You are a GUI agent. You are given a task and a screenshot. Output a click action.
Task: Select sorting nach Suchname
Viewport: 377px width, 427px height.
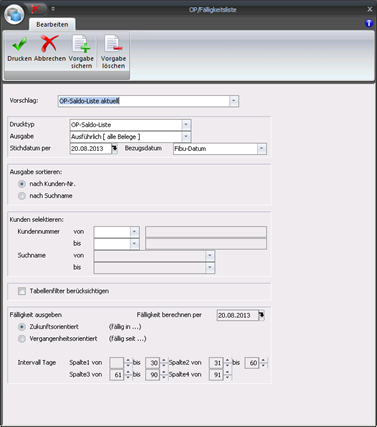click(x=22, y=196)
